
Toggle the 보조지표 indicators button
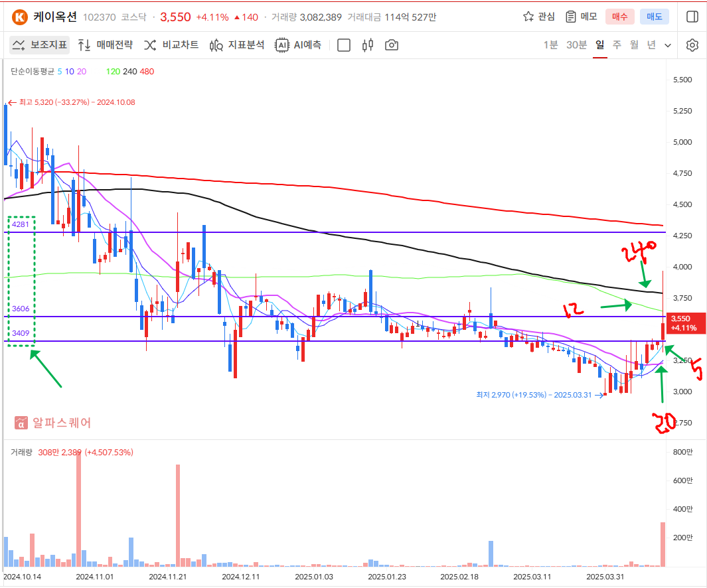39,45
